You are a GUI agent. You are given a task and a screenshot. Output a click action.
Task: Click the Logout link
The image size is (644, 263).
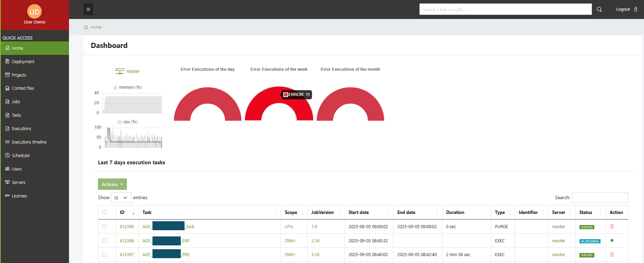pos(623,9)
